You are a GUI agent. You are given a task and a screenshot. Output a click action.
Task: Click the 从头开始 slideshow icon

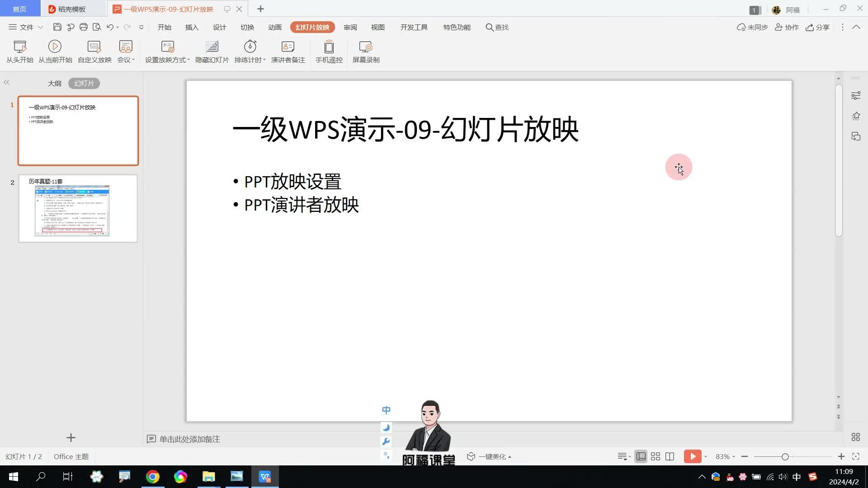tap(19, 47)
